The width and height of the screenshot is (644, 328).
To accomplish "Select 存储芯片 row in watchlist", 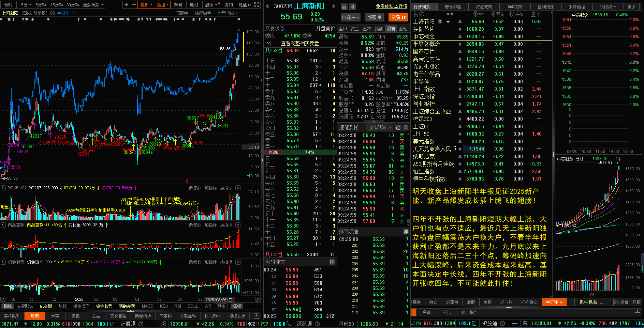I will point(481,29).
